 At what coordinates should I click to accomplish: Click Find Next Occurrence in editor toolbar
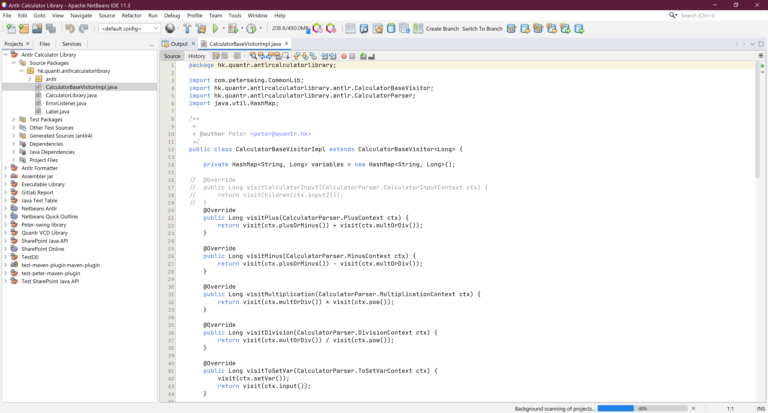(270, 56)
